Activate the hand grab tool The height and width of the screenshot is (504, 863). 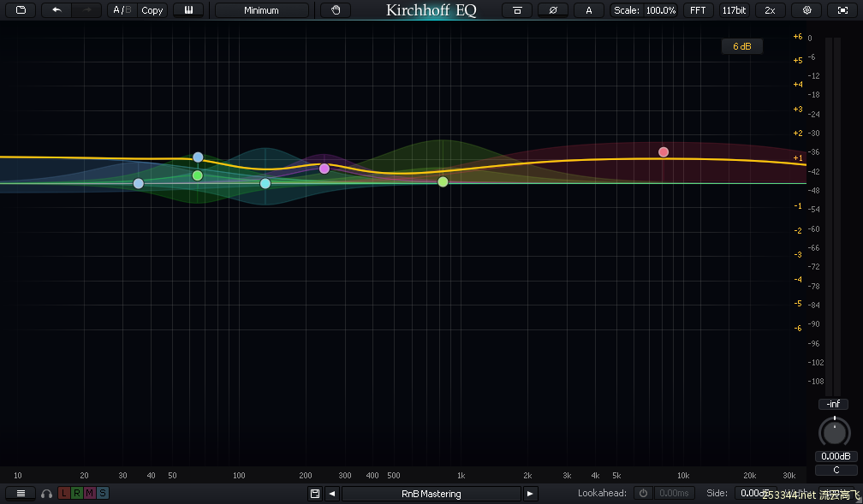tap(336, 10)
